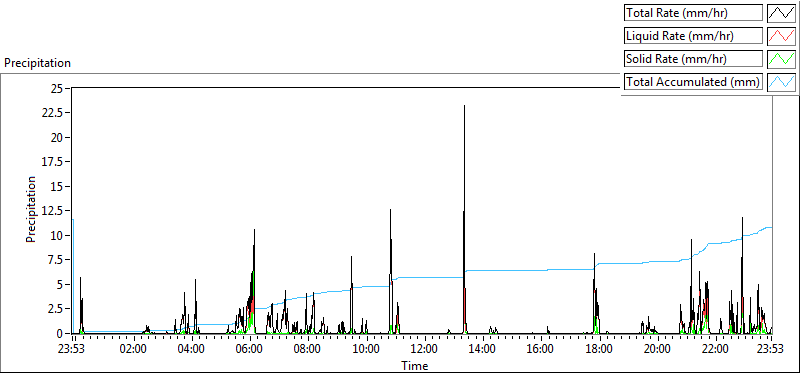Click the Time axis title
The height and width of the screenshot is (373, 800).
[415, 365]
